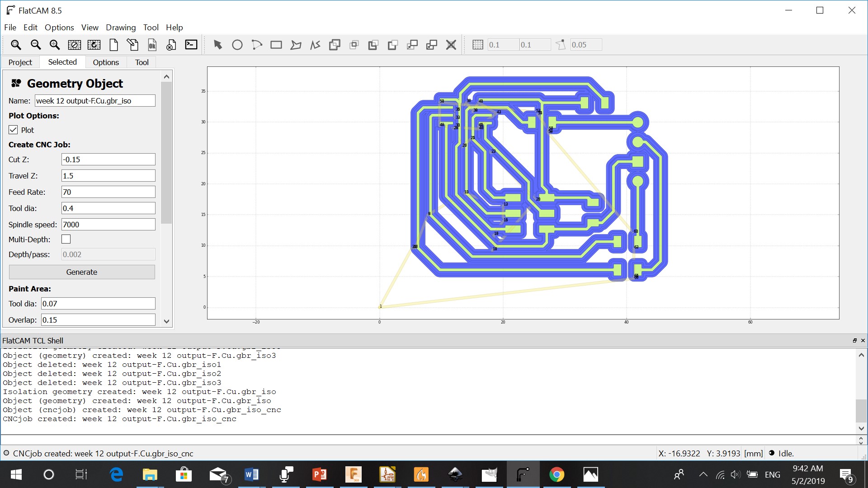Screen dimensions: 868x488
Task: Click the zoom out magnifier icon
Action: pyautogui.click(x=35, y=45)
